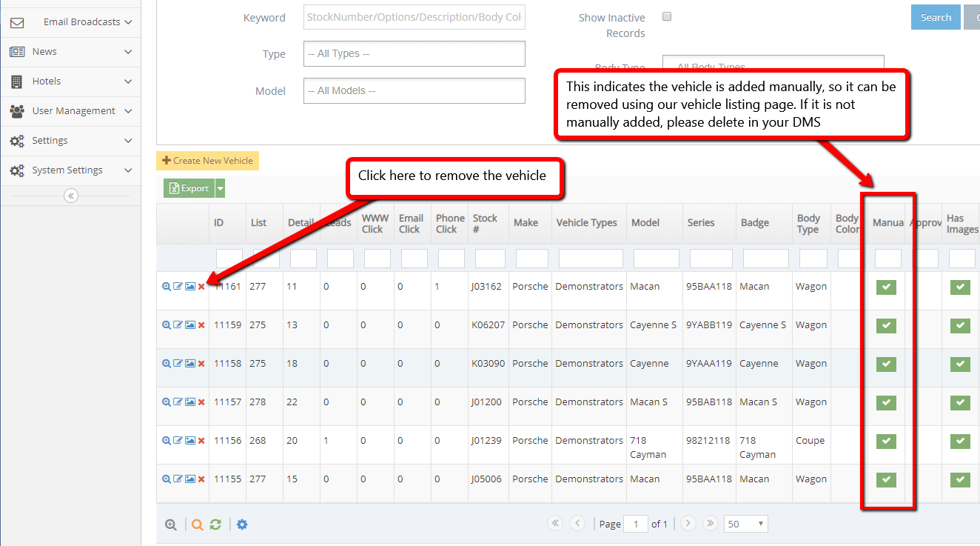
Task: Click the blue Search button
Action: click(935, 17)
